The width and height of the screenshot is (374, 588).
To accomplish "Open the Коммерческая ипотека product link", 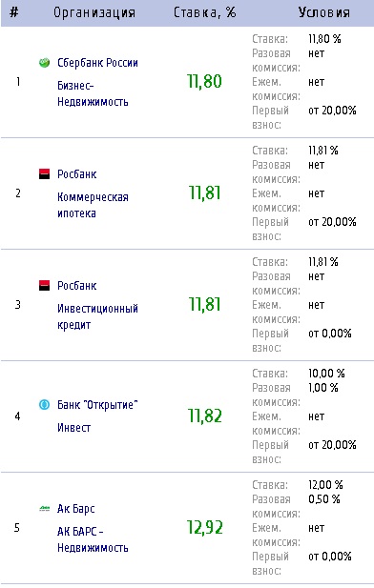I will click(93, 205).
